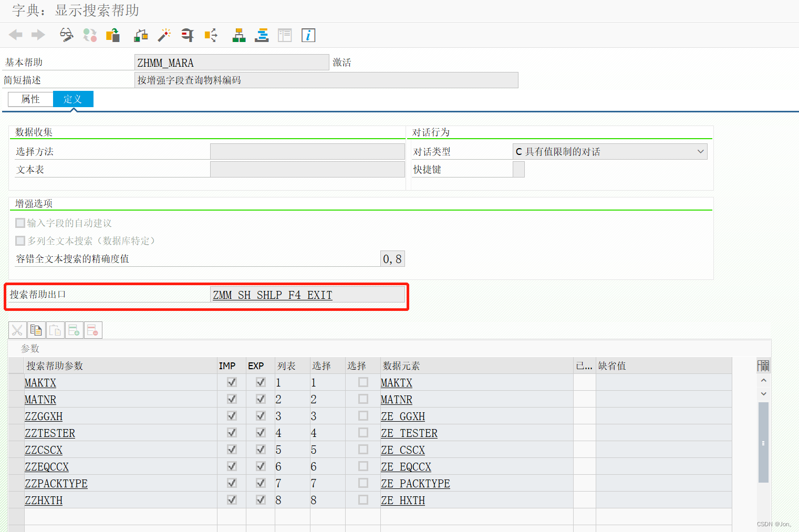Click the refresh/compare icon in the toolbar

pyautogui.click(x=89, y=35)
